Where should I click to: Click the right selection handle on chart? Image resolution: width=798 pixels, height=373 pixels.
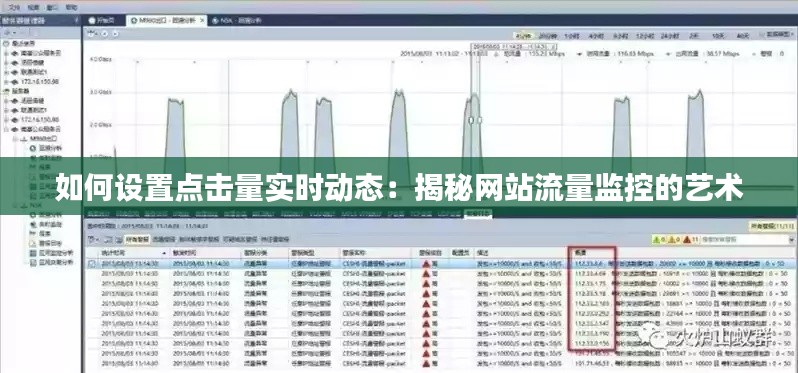coord(479,121)
